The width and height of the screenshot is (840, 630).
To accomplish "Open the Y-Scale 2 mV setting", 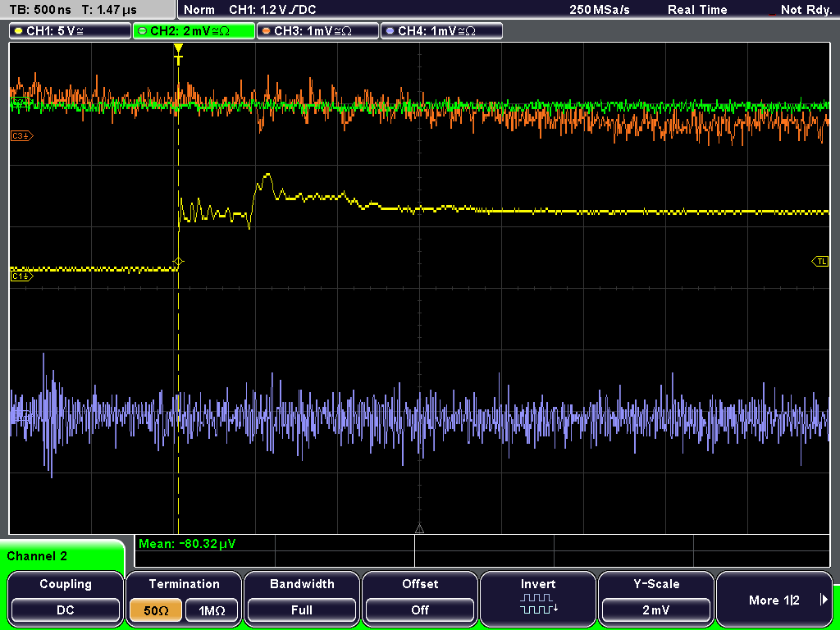I will [x=655, y=598].
